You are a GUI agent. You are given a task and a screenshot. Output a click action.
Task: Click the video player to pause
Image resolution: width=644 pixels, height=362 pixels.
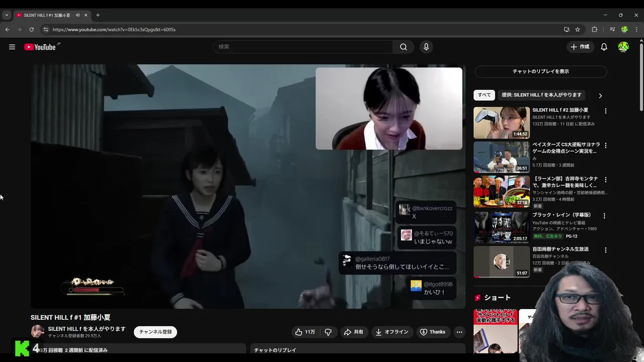248,186
